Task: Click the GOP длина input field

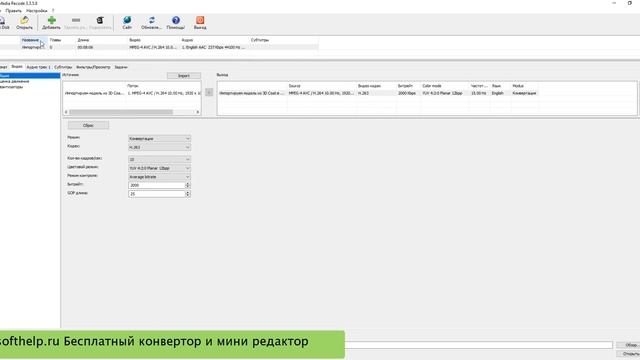Action: point(157,194)
